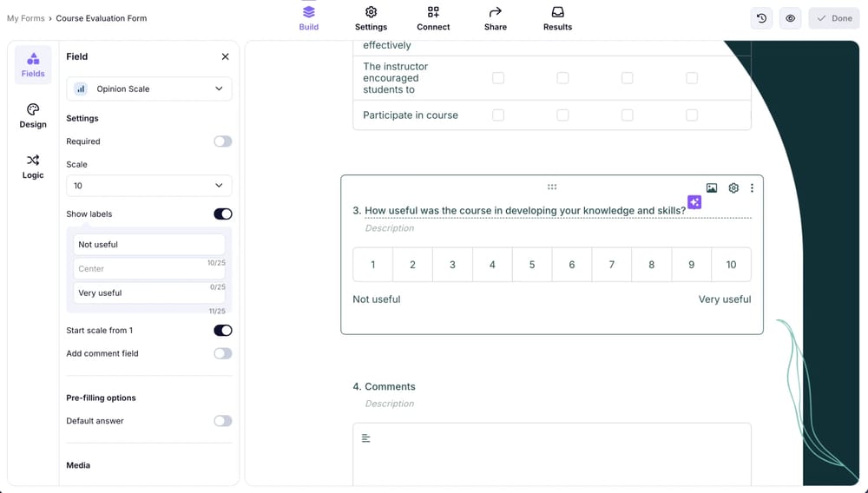Add image to question 3
The height and width of the screenshot is (493, 868).
712,188
